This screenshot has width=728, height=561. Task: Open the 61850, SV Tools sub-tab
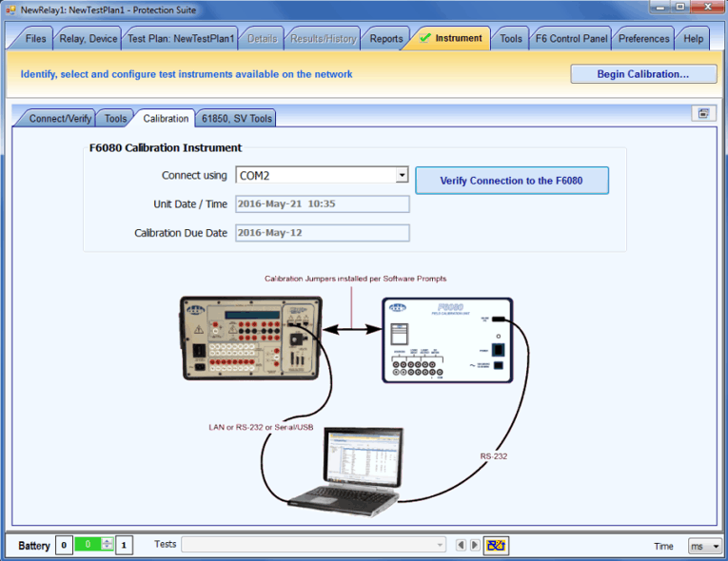(236, 118)
